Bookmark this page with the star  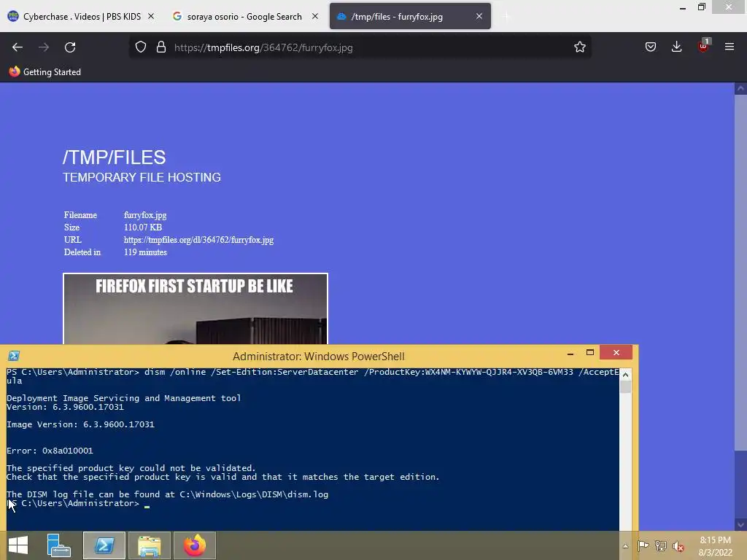579,47
